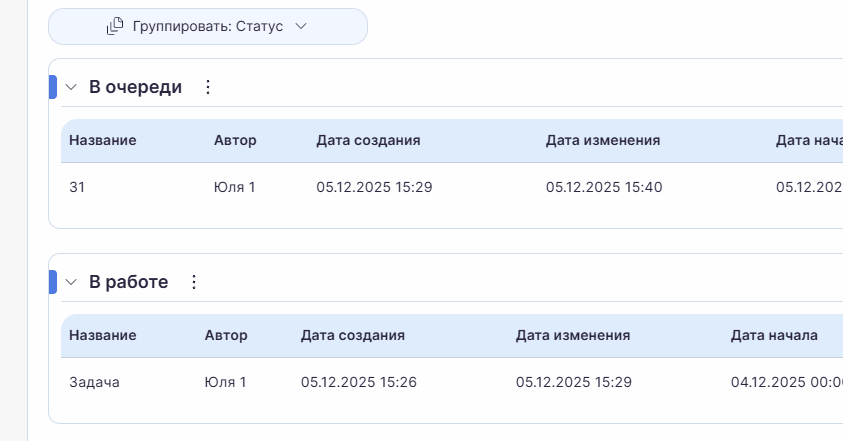
Task: Collapse the 'В очереди' group chevron
Action: 71,87
